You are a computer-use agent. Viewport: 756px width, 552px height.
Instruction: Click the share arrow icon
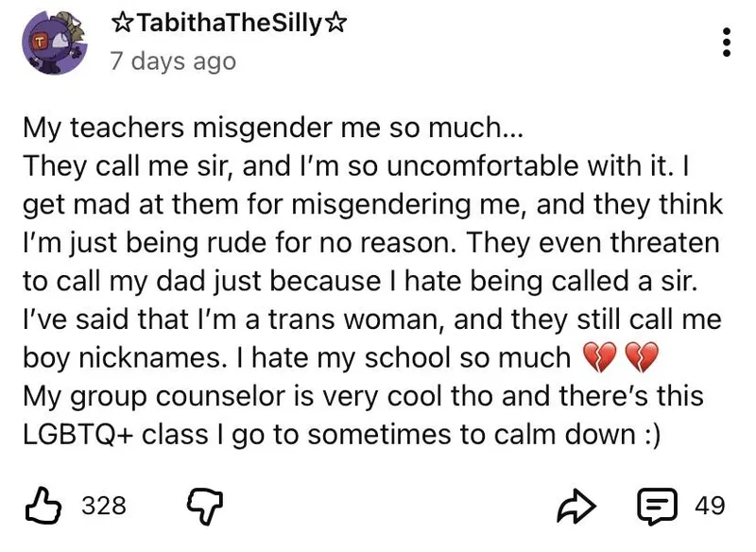click(x=579, y=506)
